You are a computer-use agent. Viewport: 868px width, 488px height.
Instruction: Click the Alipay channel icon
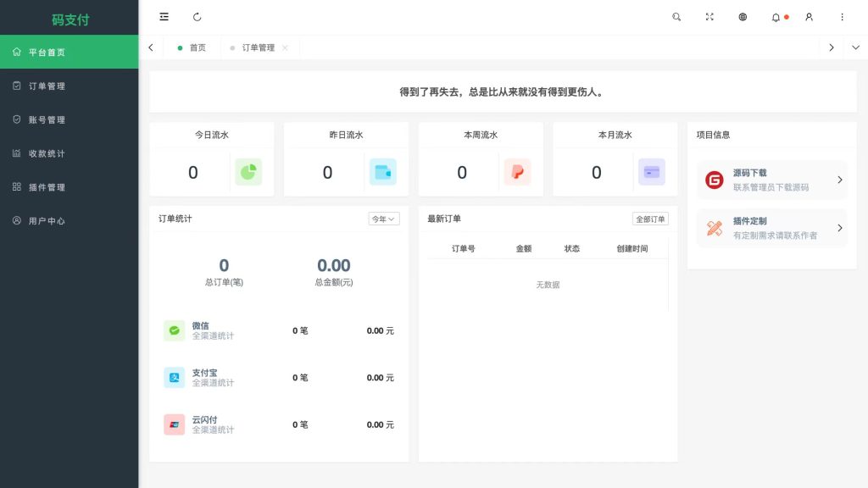[174, 378]
